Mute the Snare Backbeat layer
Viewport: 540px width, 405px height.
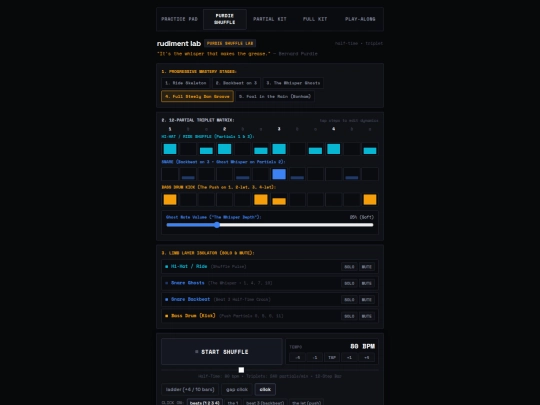(366, 300)
